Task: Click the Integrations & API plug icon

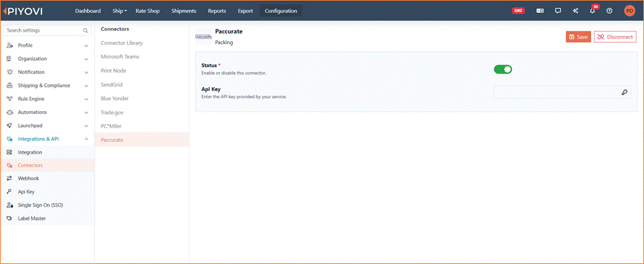Action: pyautogui.click(x=10, y=139)
